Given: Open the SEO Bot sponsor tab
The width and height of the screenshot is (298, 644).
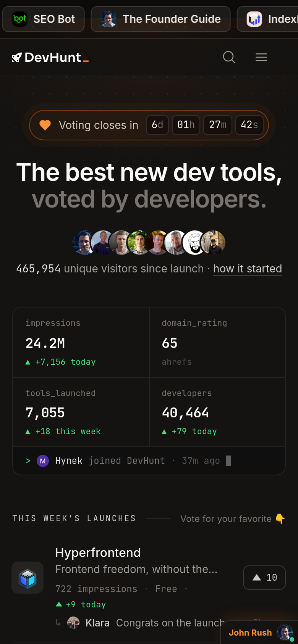Looking at the screenshot, I should pyautogui.click(x=44, y=19).
